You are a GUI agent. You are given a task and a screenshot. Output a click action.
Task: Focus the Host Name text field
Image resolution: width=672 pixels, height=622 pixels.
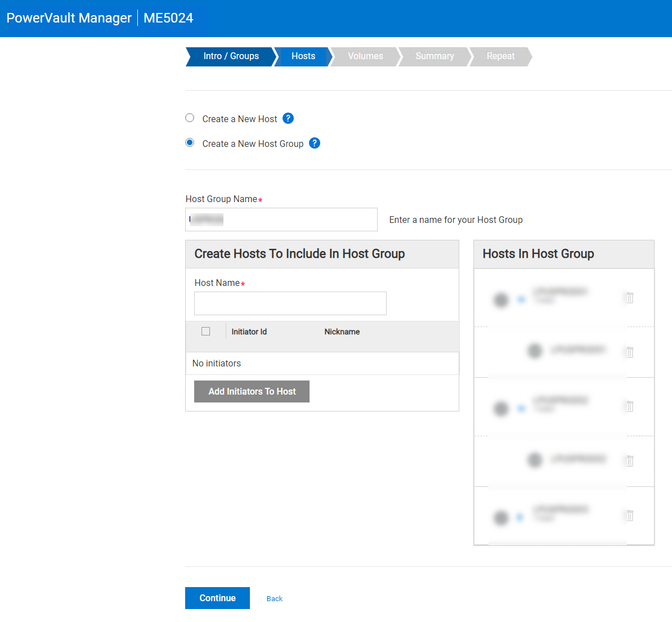coord(290,303)
